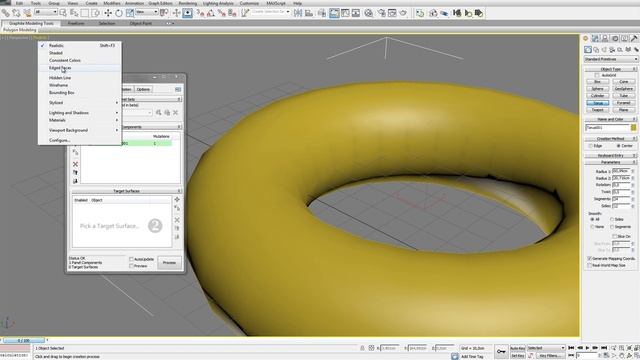Select the Geometry category icon
640x360 pixels.
click(588, 49)
